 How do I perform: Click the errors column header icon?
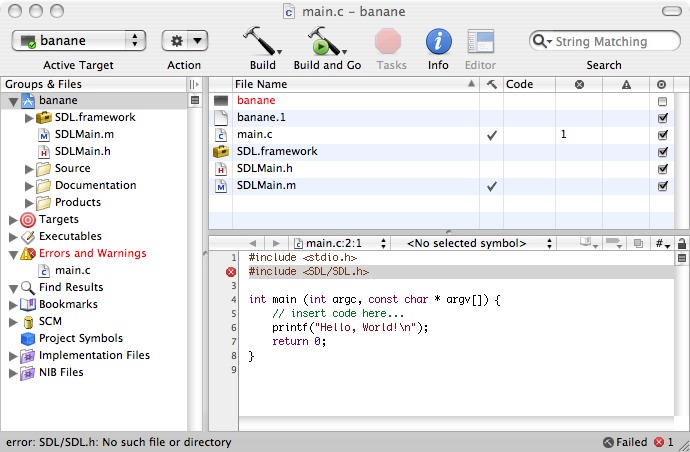579,84
